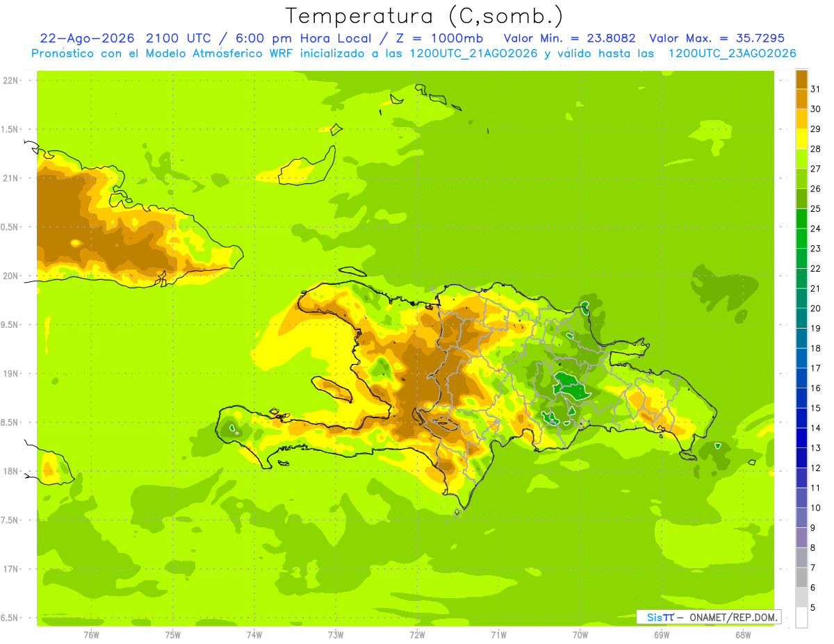This screenshot has width=834, height=644.
Task: Click legend value '27'
Action: tap(815, 169)
